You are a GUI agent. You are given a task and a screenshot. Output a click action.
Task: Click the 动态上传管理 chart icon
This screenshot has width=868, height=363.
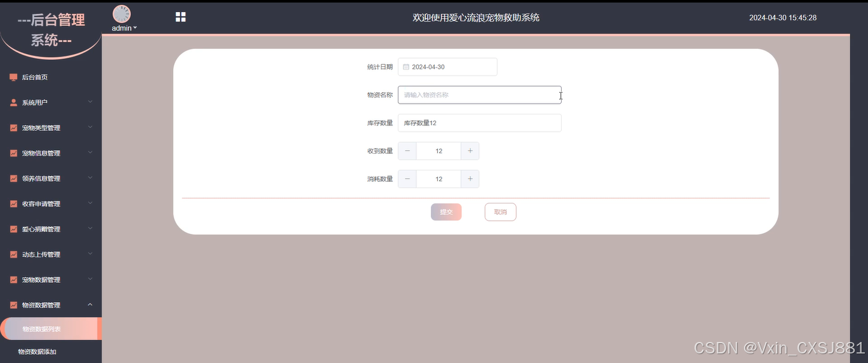tap(13, 255)
